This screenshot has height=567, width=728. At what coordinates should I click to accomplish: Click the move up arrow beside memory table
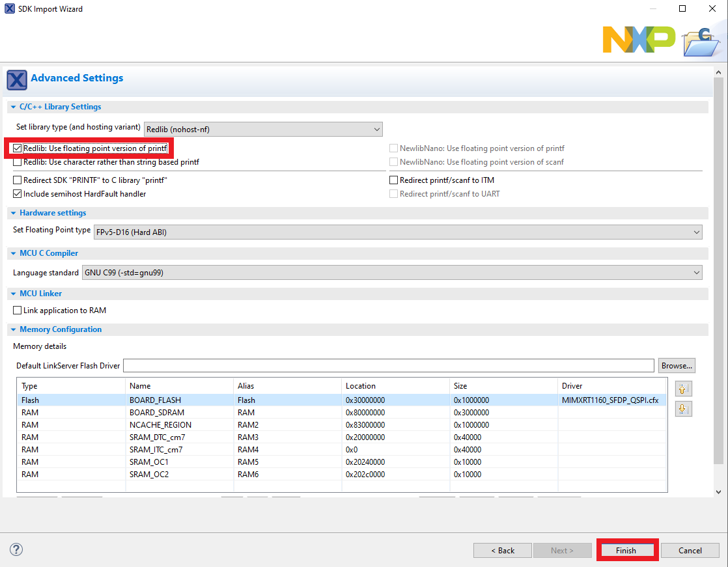click(x=683, y=389)
